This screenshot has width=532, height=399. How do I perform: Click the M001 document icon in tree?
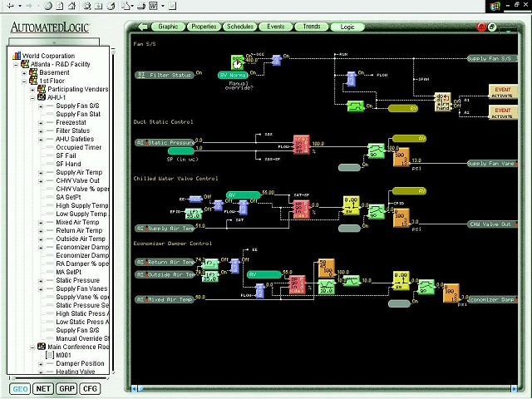pos(50,355)
